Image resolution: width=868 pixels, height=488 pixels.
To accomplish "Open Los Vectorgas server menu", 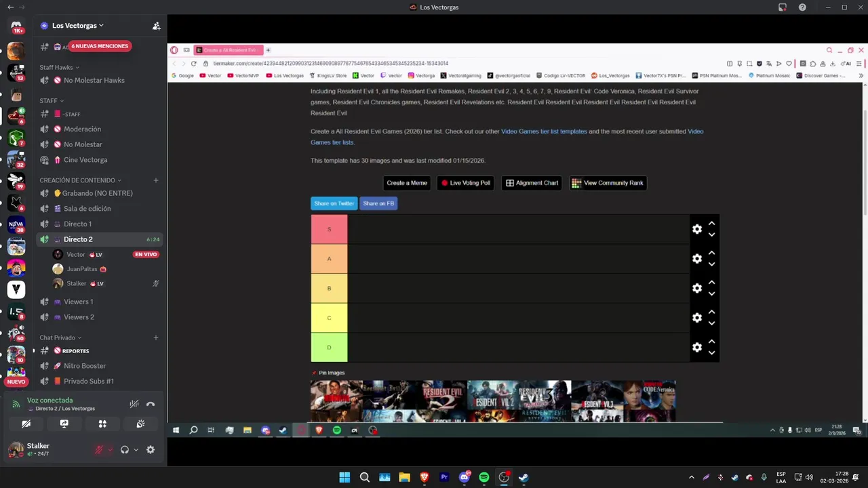I will click(78, 26).
